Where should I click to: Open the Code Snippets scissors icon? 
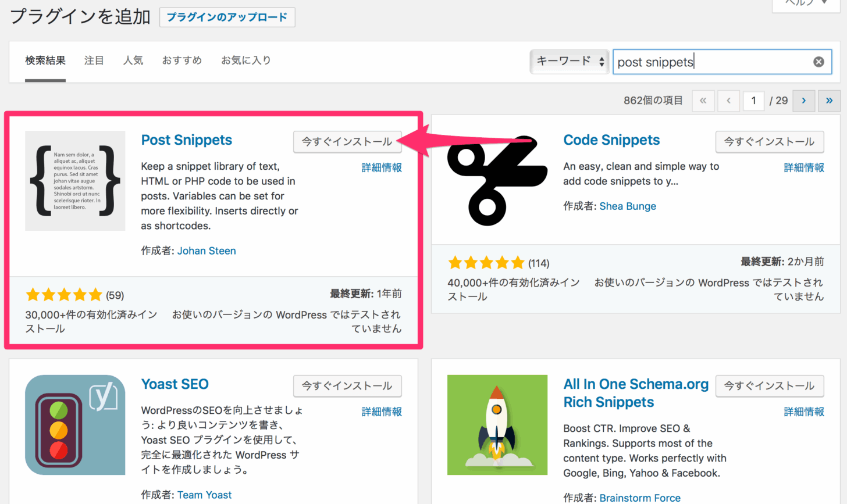click(x=497, y=181)
